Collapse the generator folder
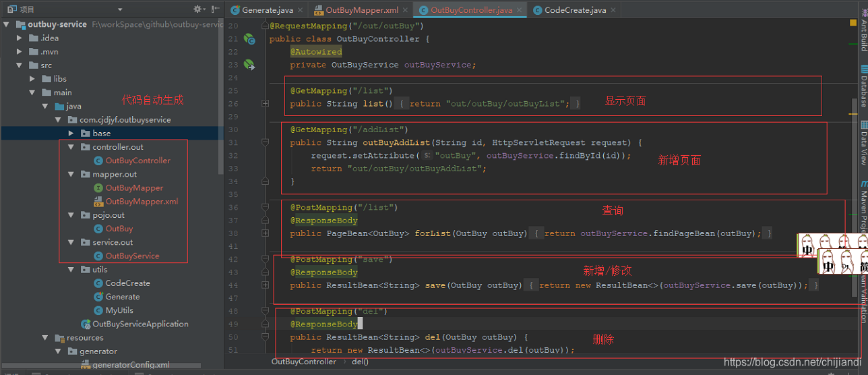 click(x=59, y=351)
